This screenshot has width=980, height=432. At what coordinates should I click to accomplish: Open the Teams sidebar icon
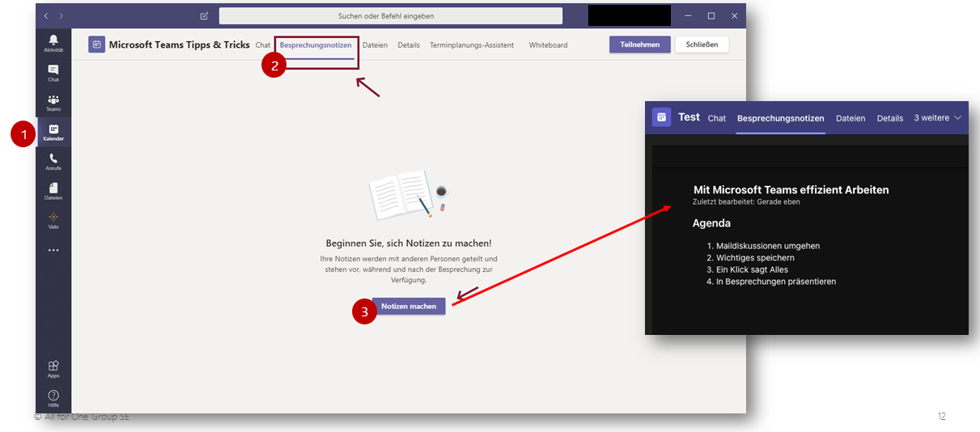pos(53,103)
